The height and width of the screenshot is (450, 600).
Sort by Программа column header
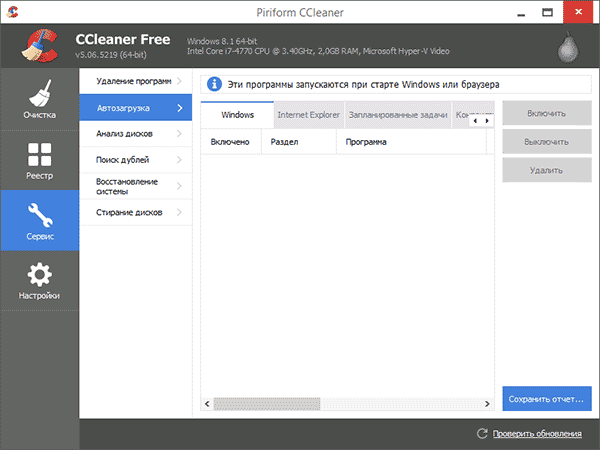(x=411, y=142)
